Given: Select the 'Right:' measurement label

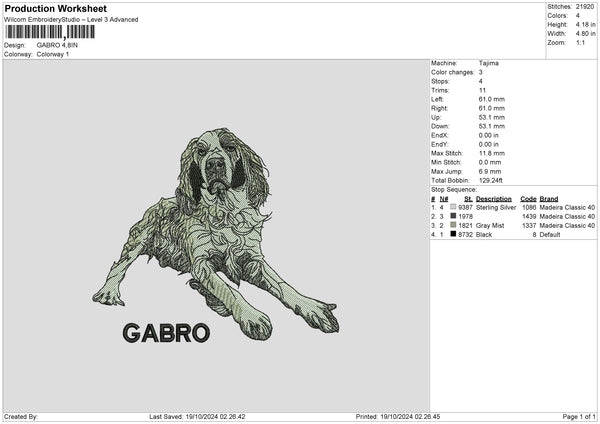Looking at the screenshot, I should [439, 108].
